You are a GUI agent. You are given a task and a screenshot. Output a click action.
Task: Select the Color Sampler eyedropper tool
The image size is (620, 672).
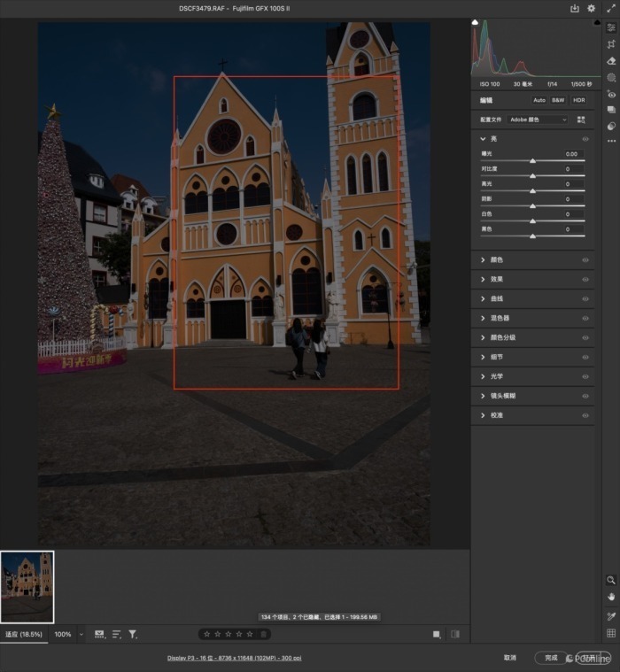pyautogui.click(x=611, y=616)
